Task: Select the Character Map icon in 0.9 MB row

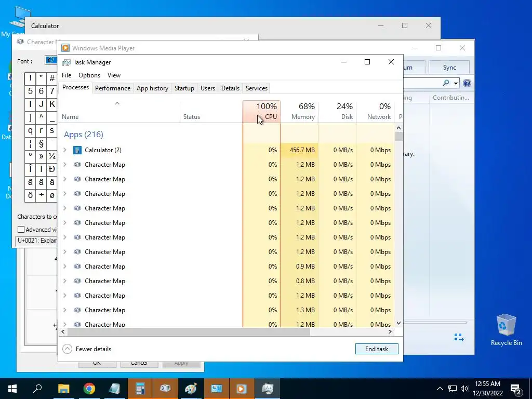Action: [77, 267]
